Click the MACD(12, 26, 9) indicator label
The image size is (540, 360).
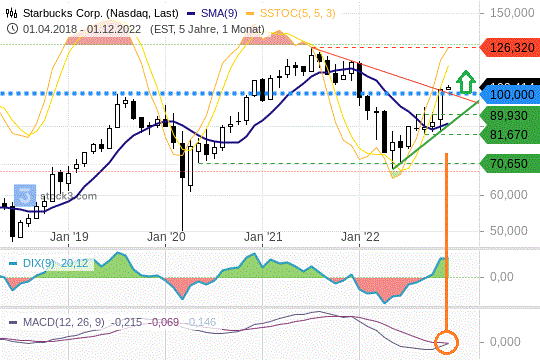coord(64,322)
